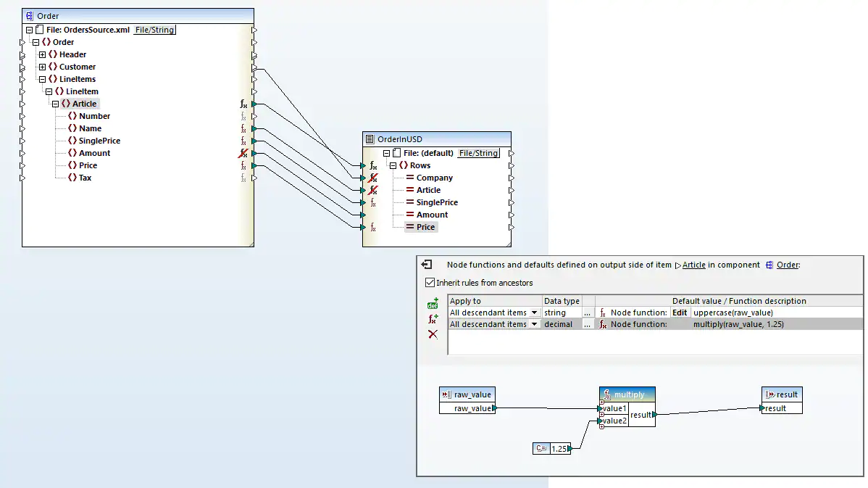868x488 pixels.
Task: Click the red X to delete the selected rule
Action: [433, 334]
